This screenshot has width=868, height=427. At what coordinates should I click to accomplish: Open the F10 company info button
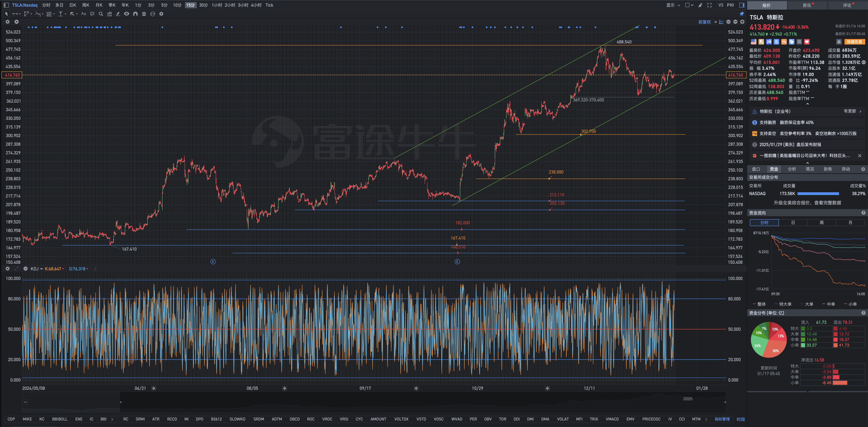click(x=730, y=5)
